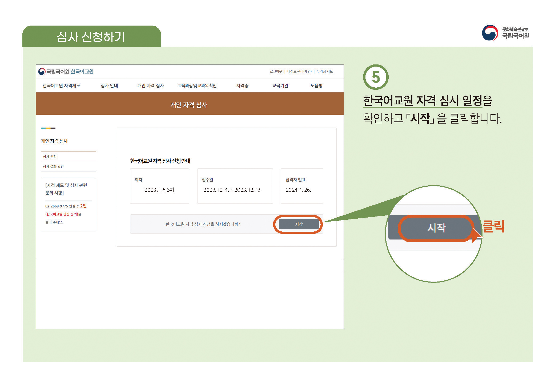Select 심사 결과 확인 in the sidebar
This screenshot has height=392, width=555.
pyautogui.click(x=54, y=166)
